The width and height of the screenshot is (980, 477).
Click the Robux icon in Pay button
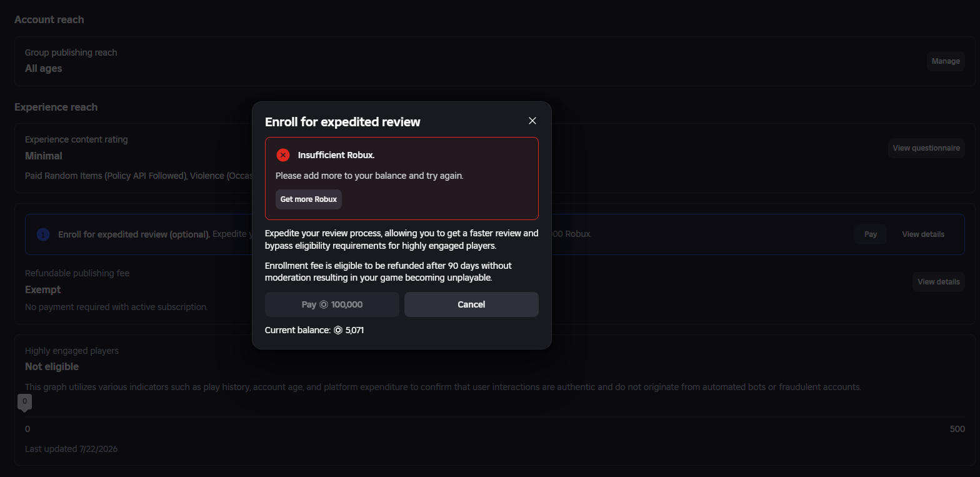[324, 304]
